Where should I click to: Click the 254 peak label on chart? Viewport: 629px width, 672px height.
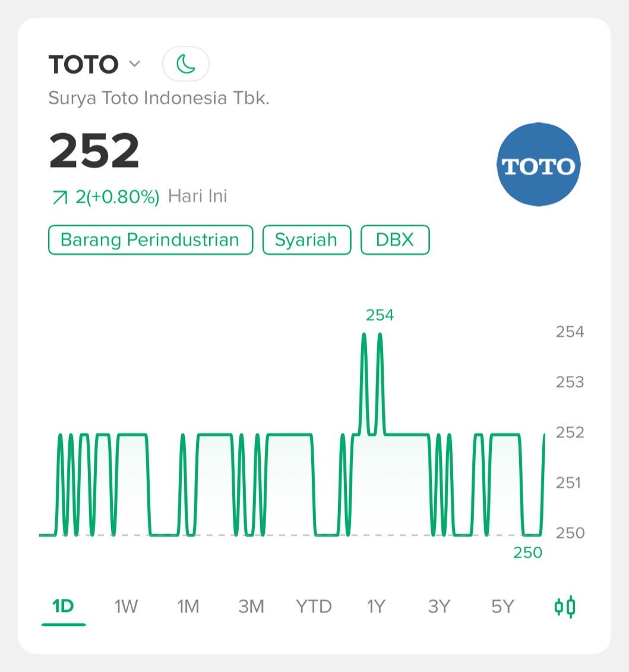[x=380, y=315]
